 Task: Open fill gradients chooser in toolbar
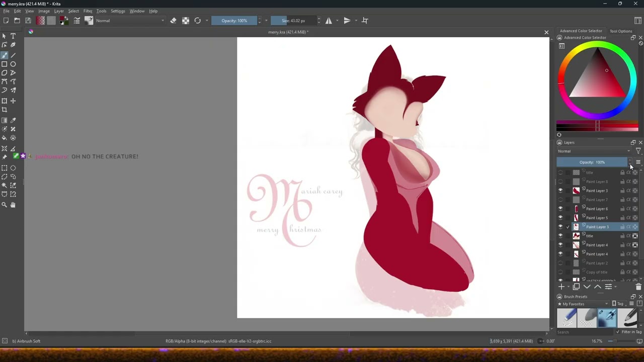pos(40,21)
